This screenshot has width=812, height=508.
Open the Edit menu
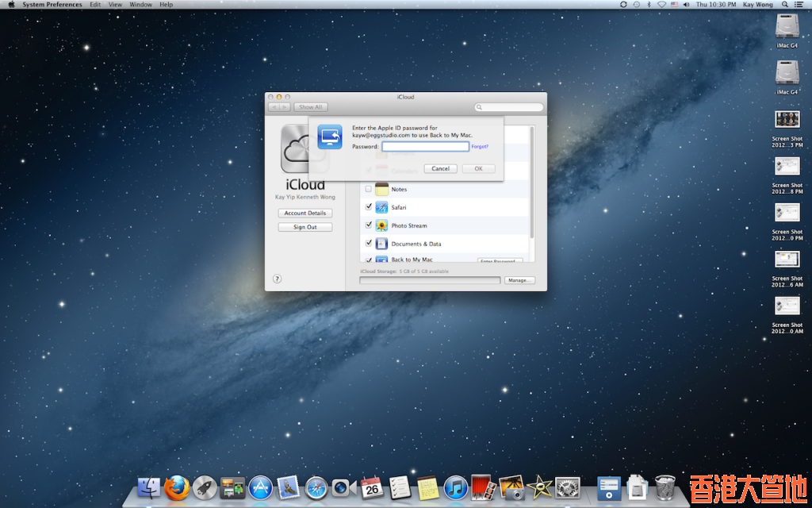(x=95, y=5)
